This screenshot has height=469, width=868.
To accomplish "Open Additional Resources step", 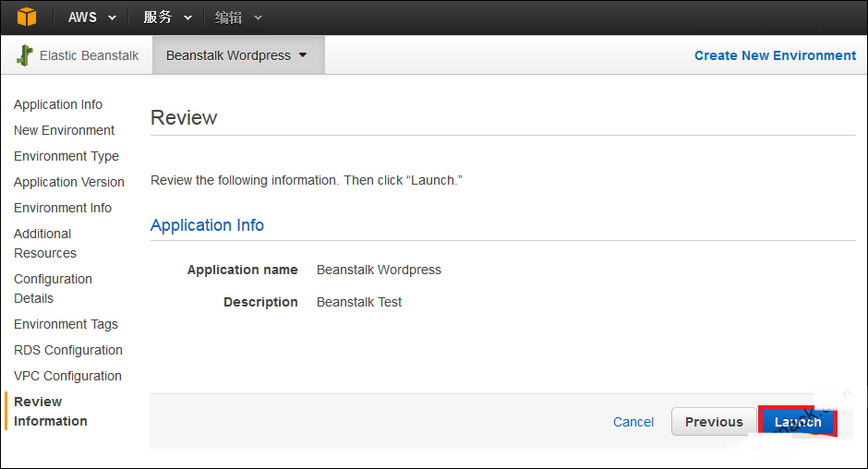I will pos(45,243).
